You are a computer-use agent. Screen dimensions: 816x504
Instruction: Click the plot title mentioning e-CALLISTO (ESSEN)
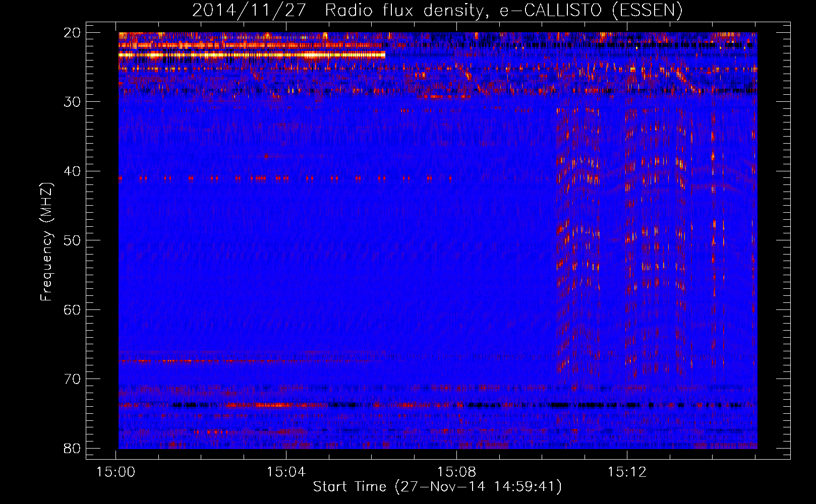tap(437, 10)
